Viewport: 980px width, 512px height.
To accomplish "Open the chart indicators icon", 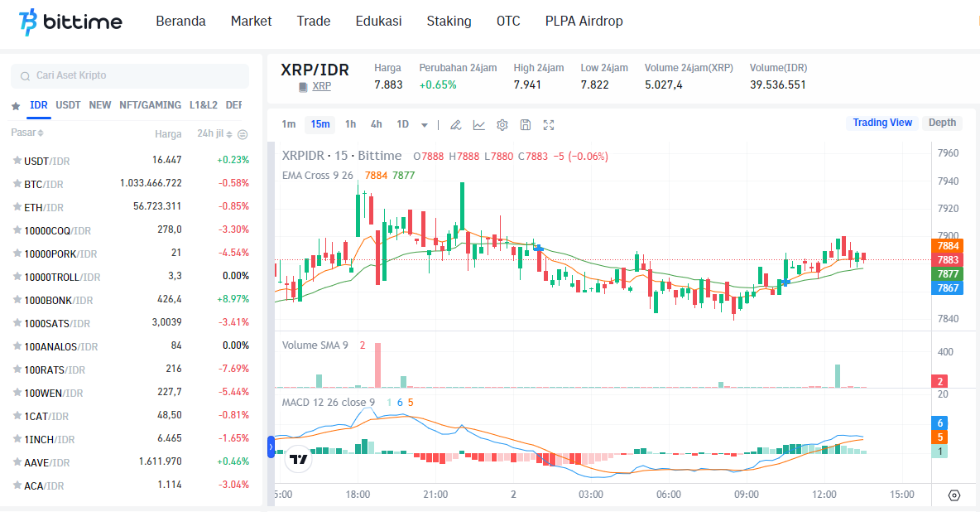I will pyautogui.click(x=478, y=124).
